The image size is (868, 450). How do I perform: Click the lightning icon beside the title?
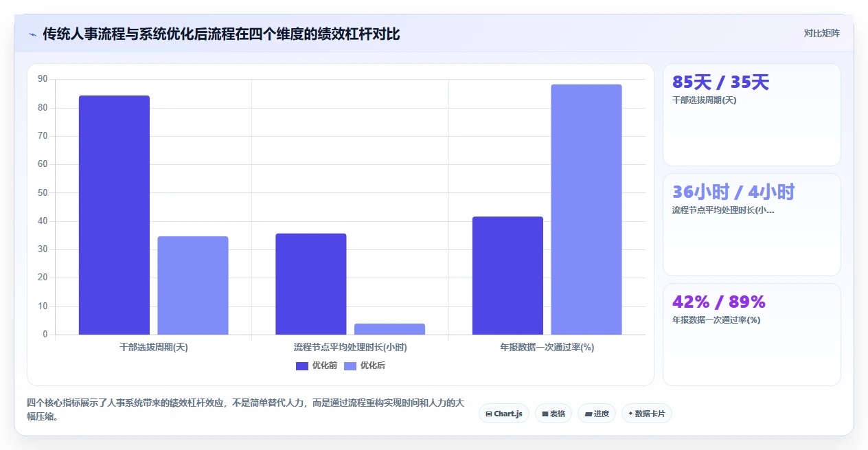[x=32, y=34]
